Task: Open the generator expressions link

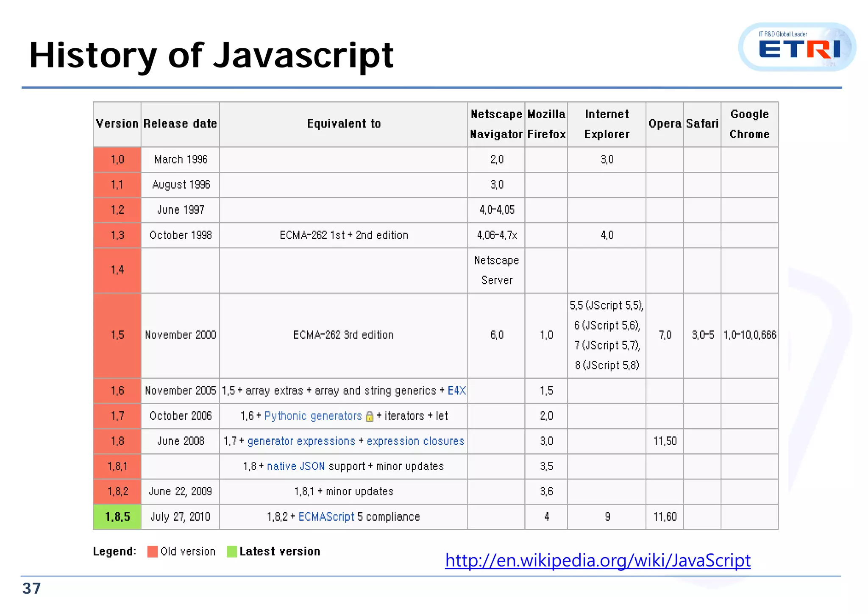Action: tap(301, 441)
